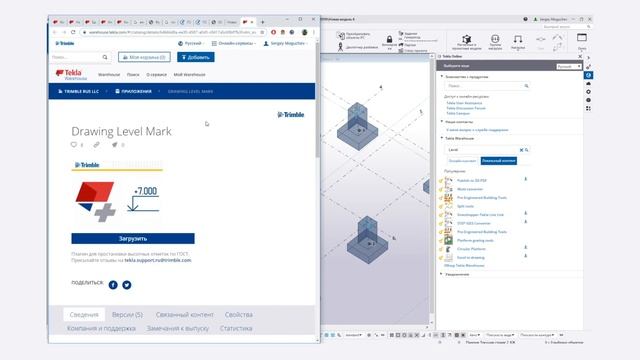Click the TRIMBLE RUS LLC breadcrumb link
Image resolution: width=640 pixels, height=360 pixels.
pyautogui.click(x=78, y=91)
